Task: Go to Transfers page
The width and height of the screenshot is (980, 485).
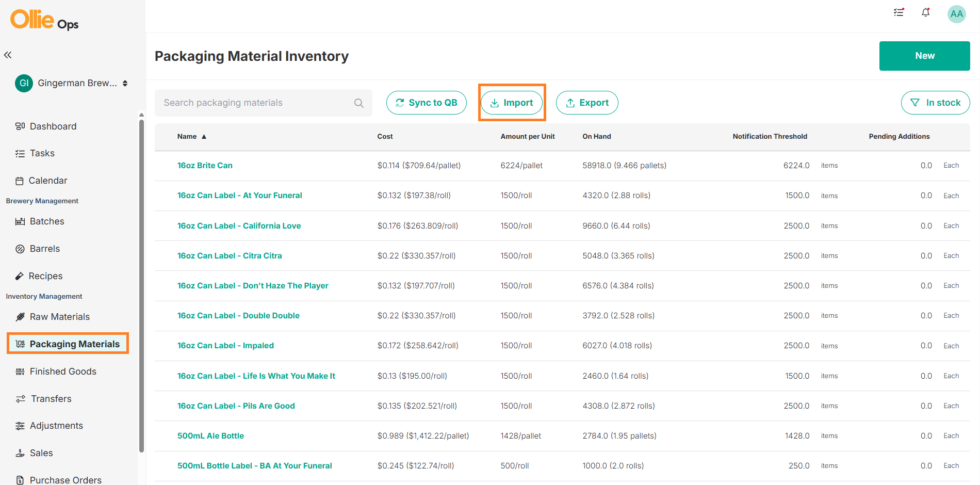Action: 43,399
